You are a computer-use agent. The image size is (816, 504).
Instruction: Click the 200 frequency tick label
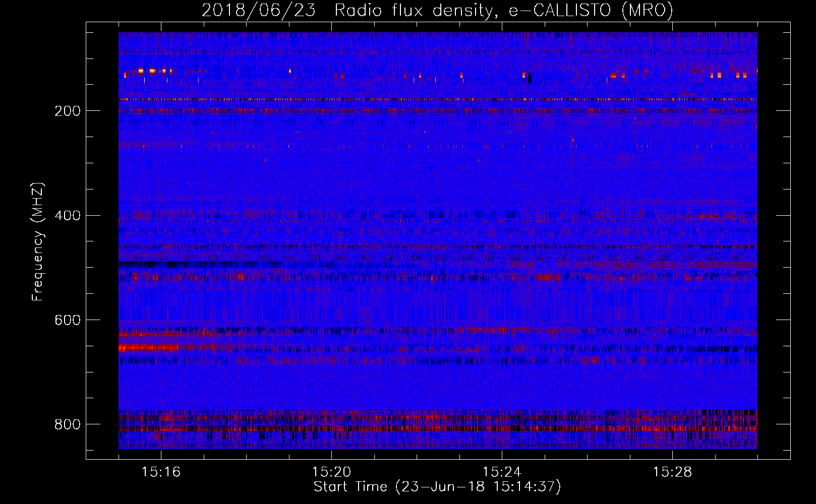click(68, 111)
